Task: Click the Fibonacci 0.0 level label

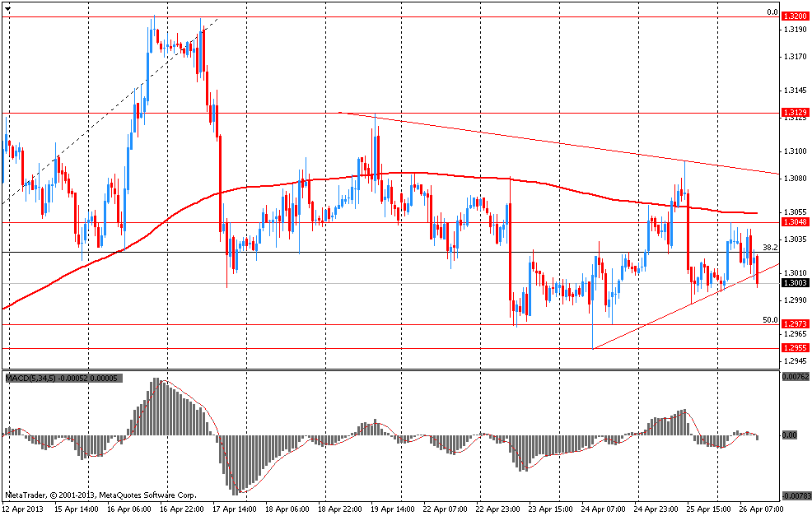Action: pyautogui.click(x=772, y=12)
